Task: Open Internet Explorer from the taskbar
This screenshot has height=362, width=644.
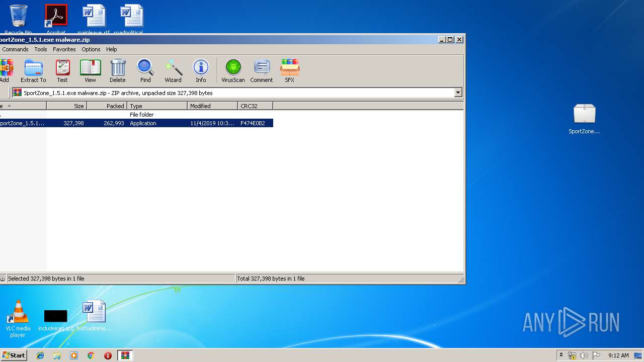Action: tap(40, 355)
